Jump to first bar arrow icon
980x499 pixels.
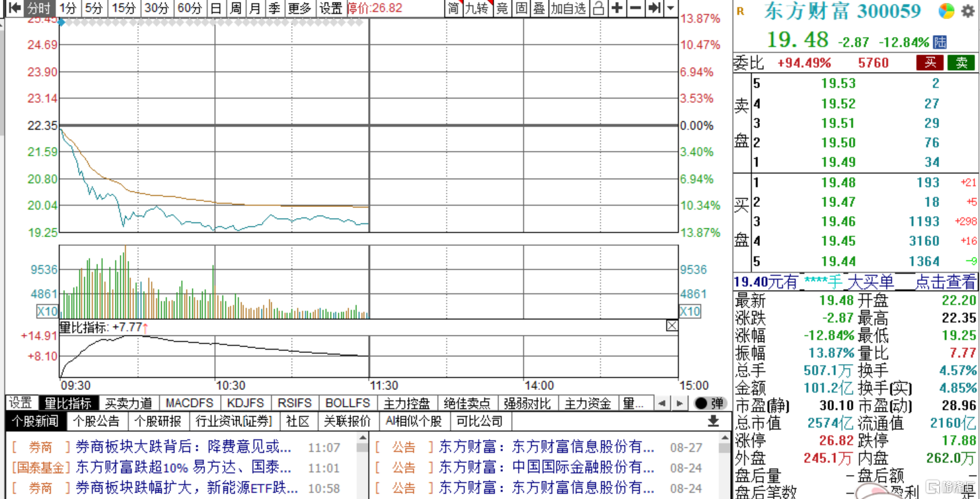[x=14, y=8]
